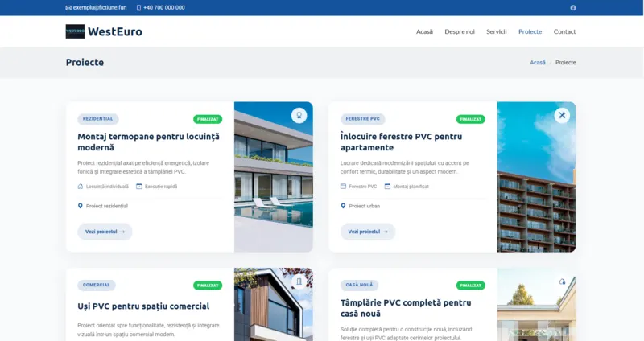Click title Uși PVC pentru spațiu comercial
The height and width of the screenshot is (341, 644).
click(x=143, y=306)
